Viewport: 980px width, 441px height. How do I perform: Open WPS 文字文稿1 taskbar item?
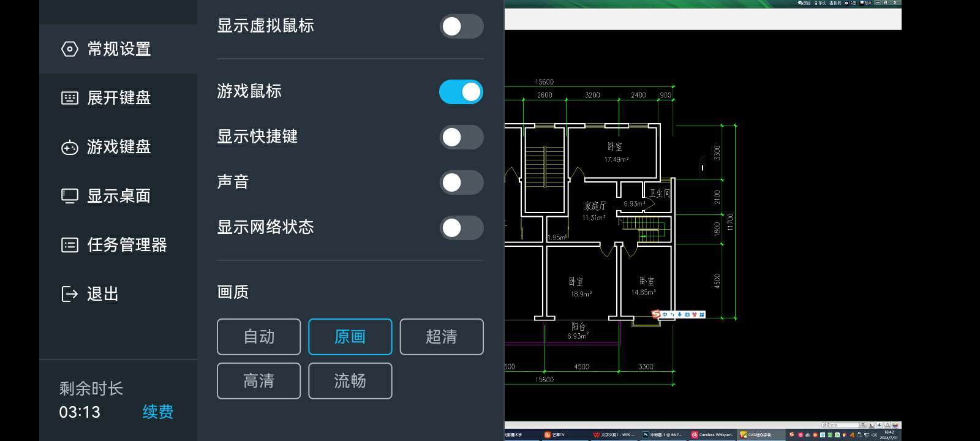pos(614,435)
